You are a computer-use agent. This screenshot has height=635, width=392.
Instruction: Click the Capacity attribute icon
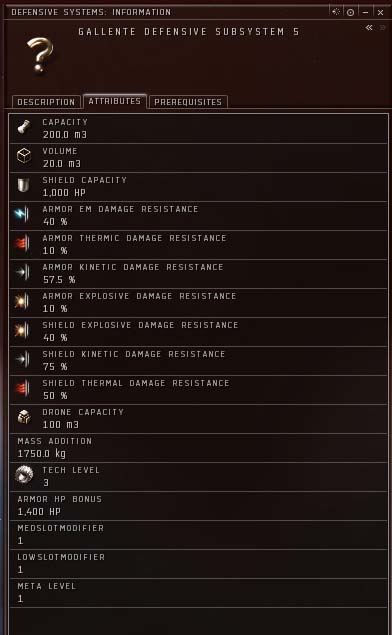point(24,128)
